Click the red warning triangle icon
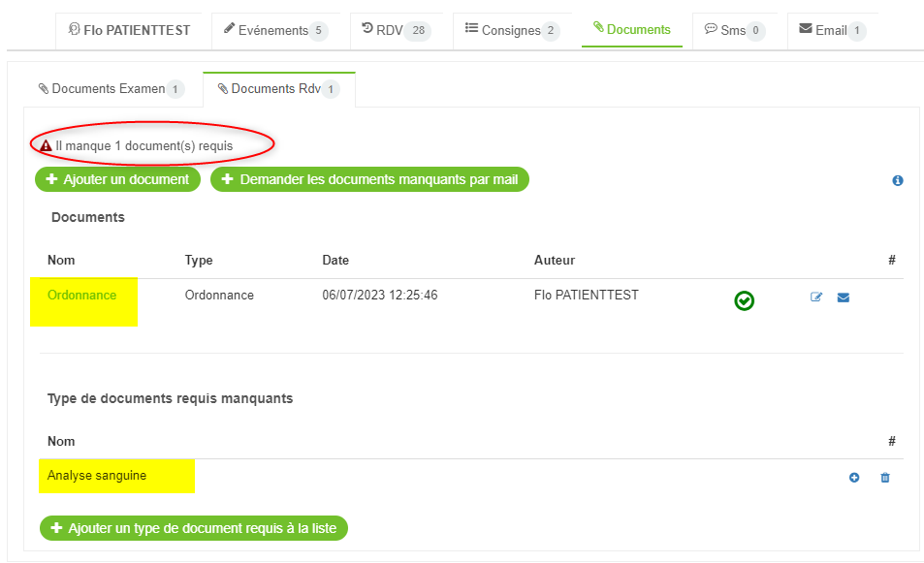The width and height of the screenshot is (924, 563). pos(46,145)
